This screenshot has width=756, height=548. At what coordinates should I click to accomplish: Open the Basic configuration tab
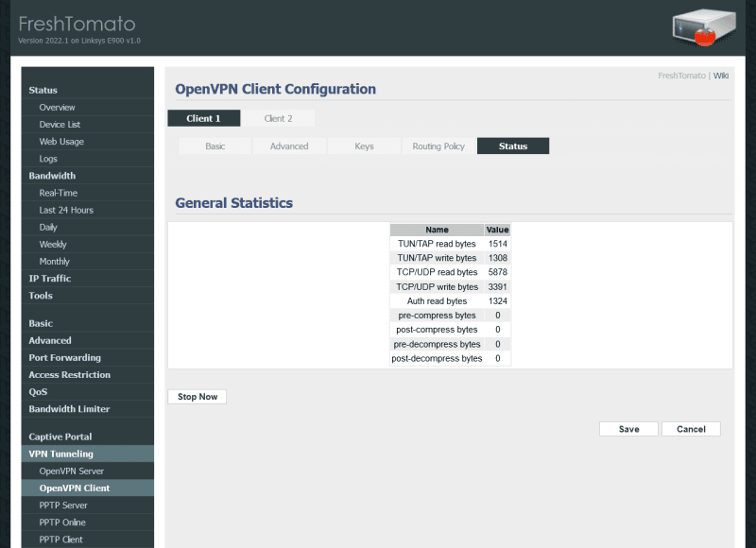click(x=215, y=146)
